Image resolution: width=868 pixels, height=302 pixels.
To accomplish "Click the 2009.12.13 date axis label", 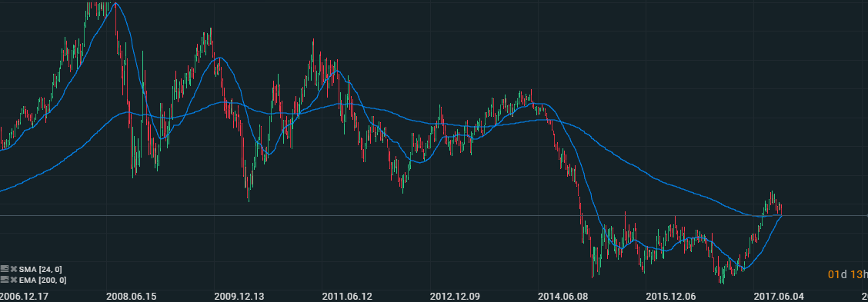I will click(x=239, y=296).
